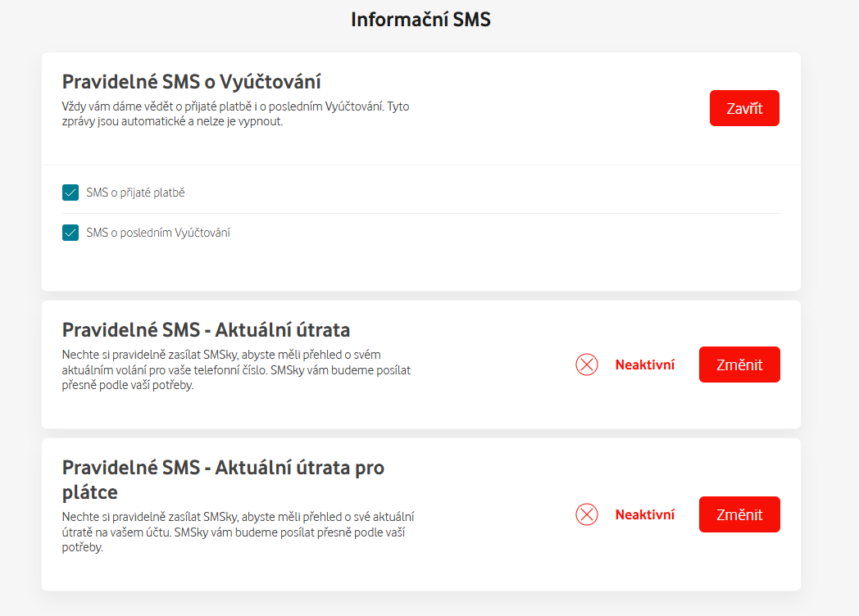Click the Změnit button for Aktuální útrata
859x616 pixels.
[739, 365]
